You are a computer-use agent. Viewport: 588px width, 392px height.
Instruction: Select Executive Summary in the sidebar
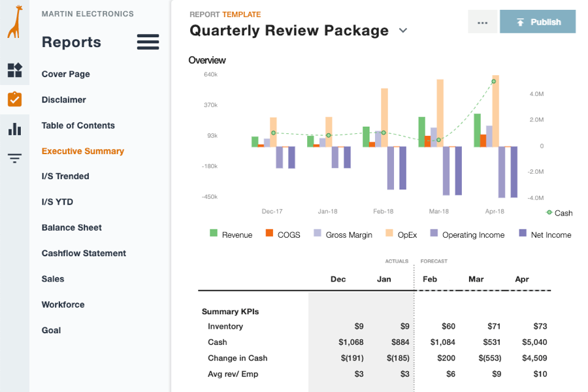coord(83,151)
